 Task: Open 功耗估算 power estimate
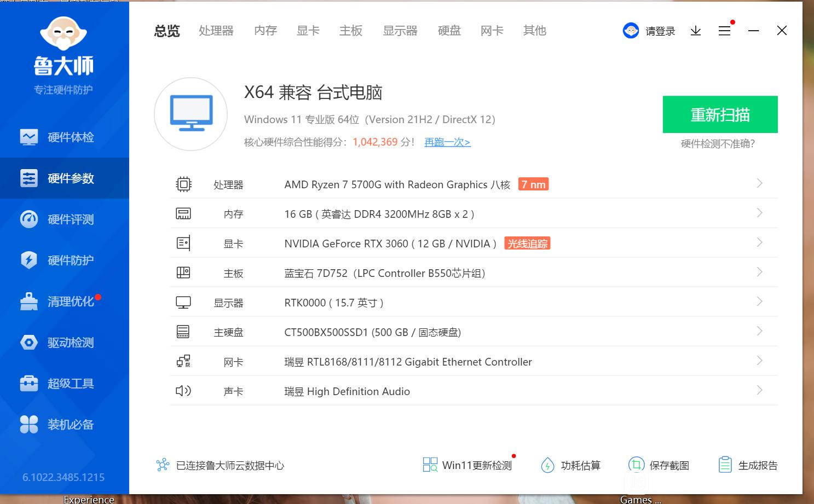[x=570, y=465]
